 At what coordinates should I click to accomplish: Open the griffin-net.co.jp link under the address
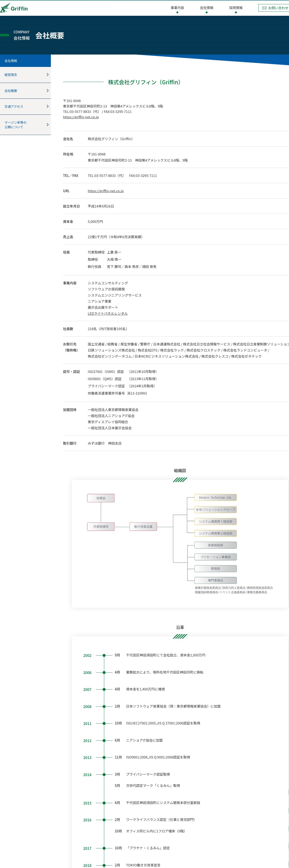point(81,117)
